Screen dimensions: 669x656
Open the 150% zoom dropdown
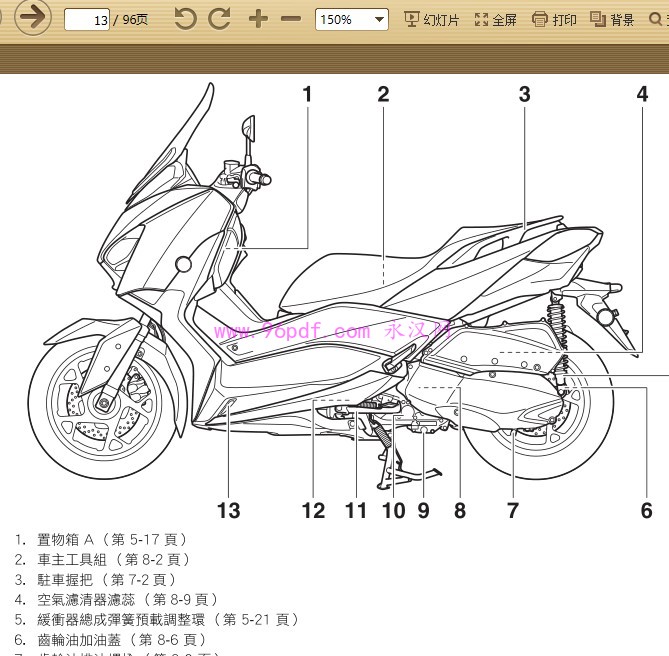[352, 20]
